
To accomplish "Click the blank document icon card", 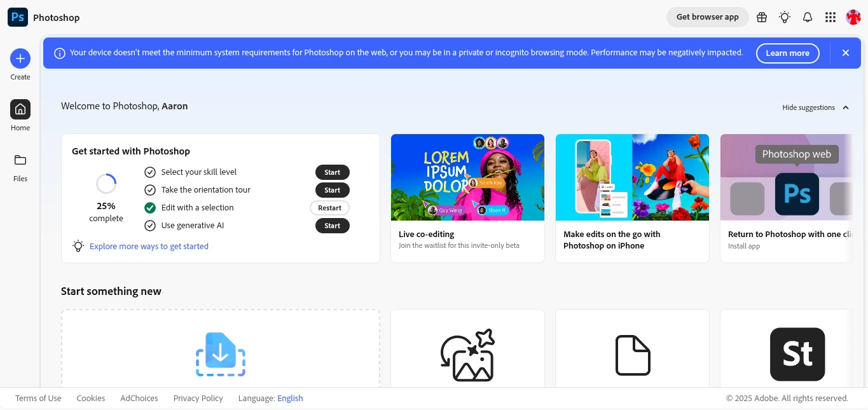I will [633, 355].
